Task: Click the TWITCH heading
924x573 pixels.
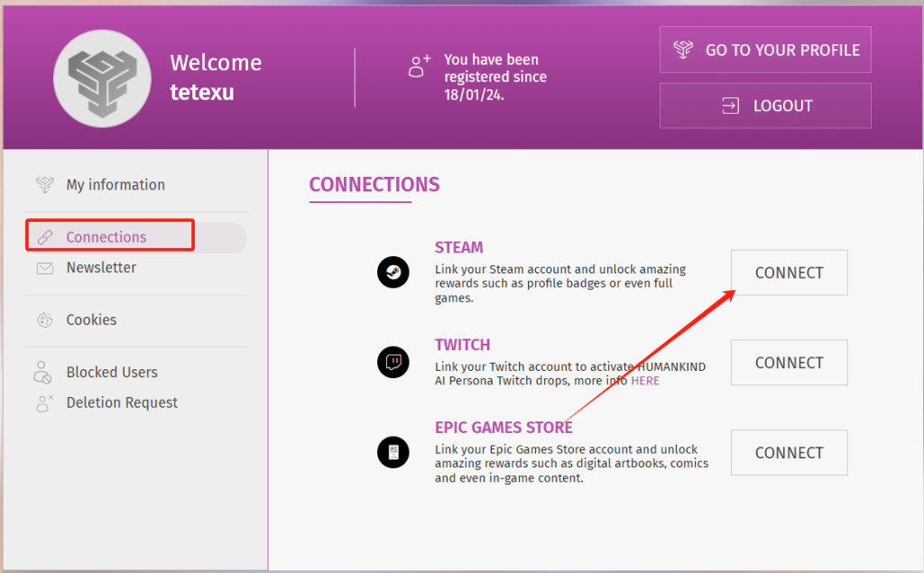Action: point(462,345)
